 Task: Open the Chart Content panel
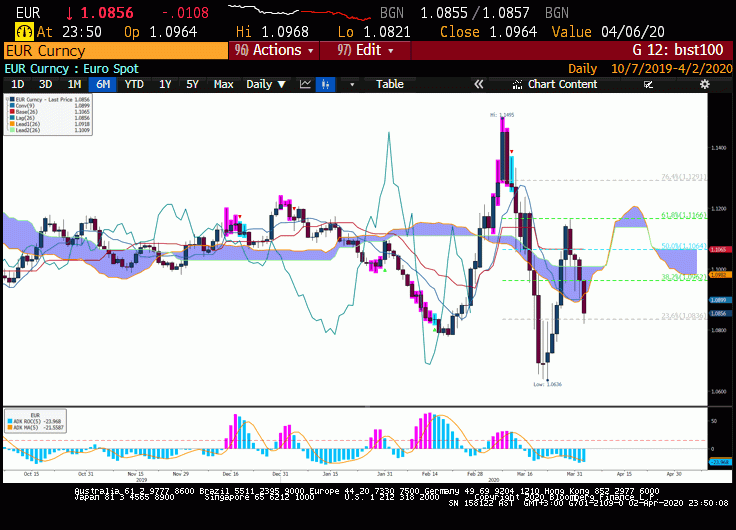[555, 84]
